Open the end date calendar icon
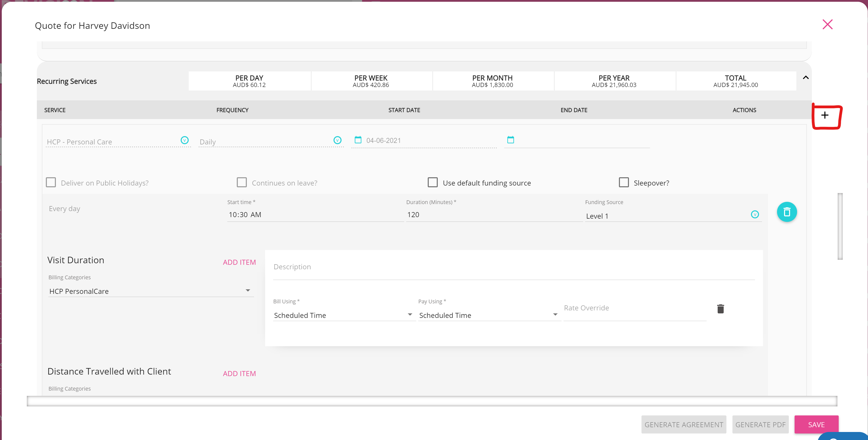Viewport: 868px width, 440px height. tap(510, 140)
